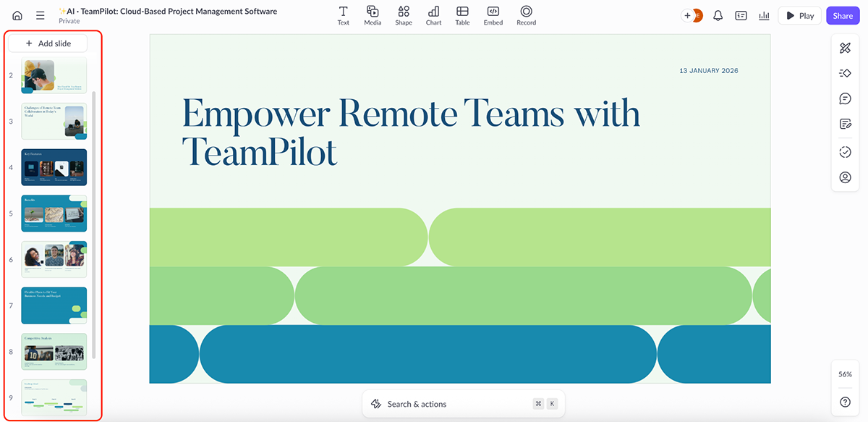Open the comments panel
The width and height of the screenshot is (868, 422).
(845, 98)
